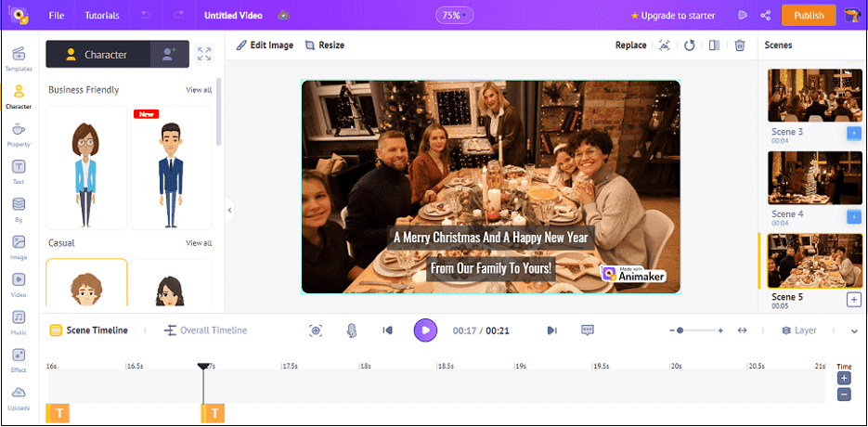Viewport: 868px width, 427px height.
Task: Click the Resize tool
Action: [325, 45]
